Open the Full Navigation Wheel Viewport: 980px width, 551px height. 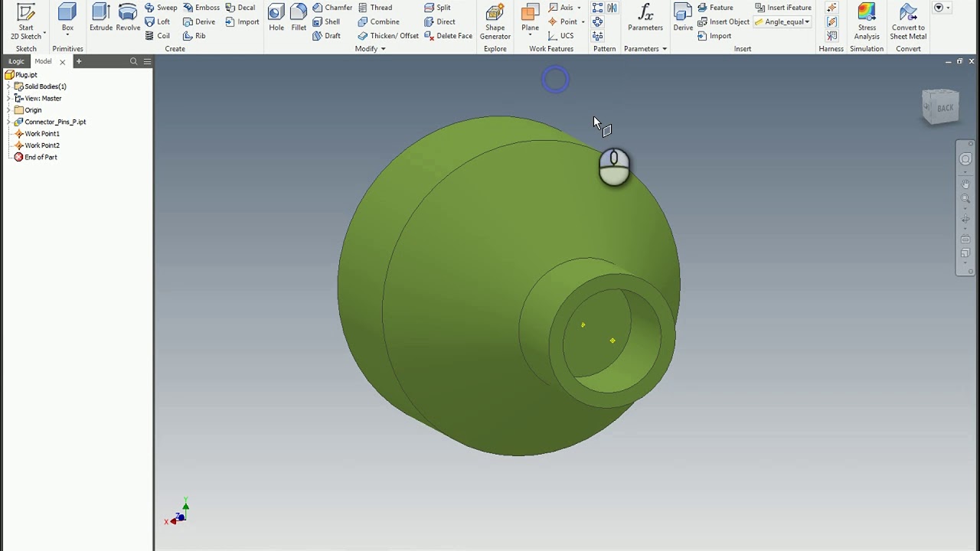(x=965, y=159)
